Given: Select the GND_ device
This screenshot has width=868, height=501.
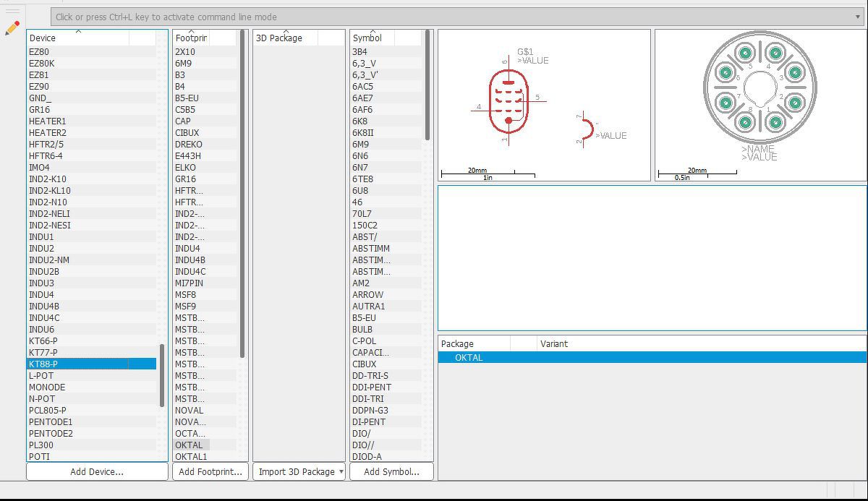Looking at the screenshot, I should [92, 98].
